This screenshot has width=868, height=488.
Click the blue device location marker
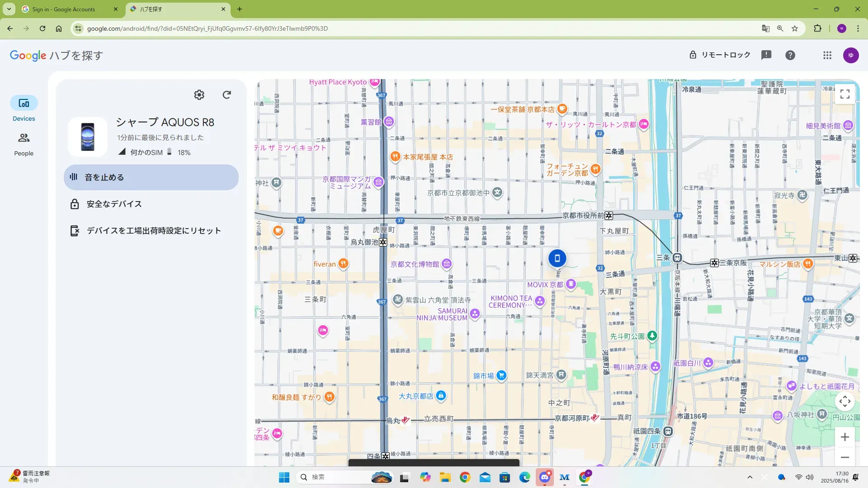(557, 258)
